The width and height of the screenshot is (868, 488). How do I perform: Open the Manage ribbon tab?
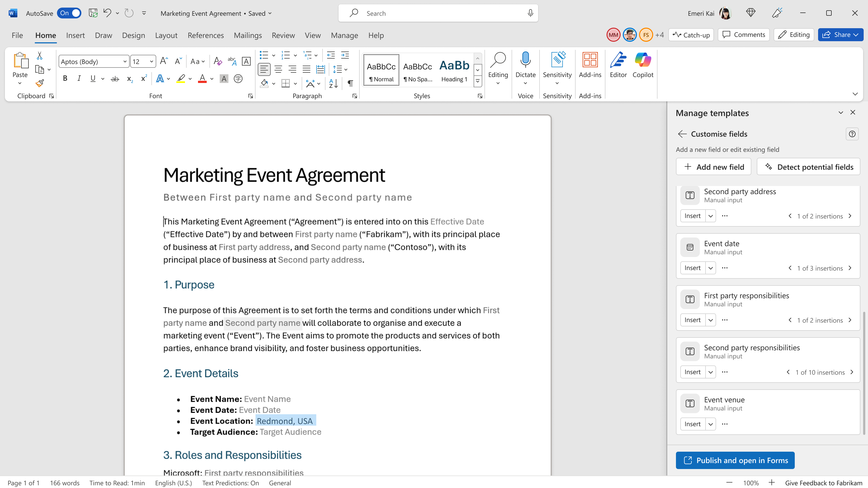point(344,35)
